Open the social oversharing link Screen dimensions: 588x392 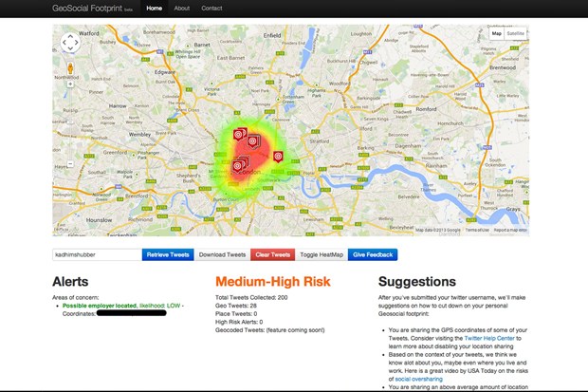(419, 380)
